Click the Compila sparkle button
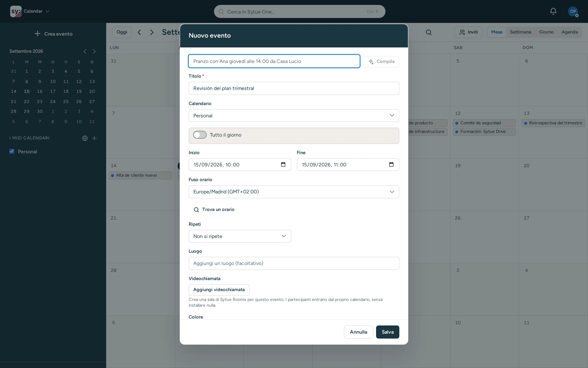Viewport: 588px width, 368px height. point(381,61)
